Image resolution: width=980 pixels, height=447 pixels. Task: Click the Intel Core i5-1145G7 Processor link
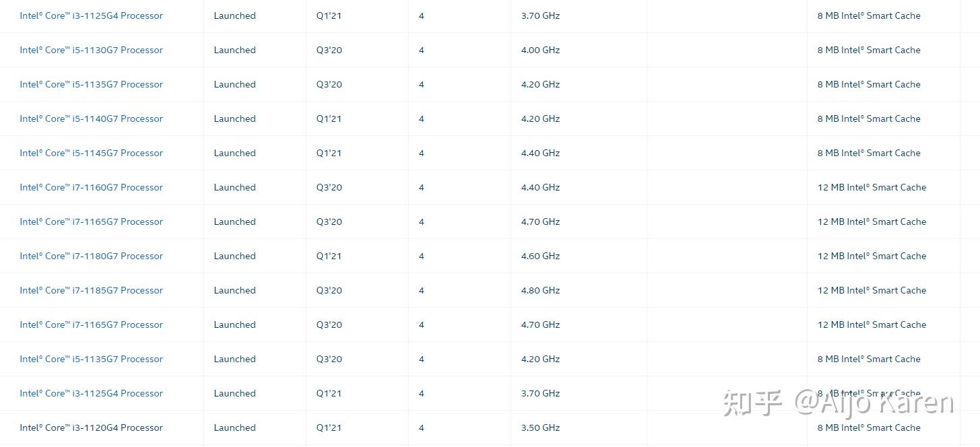click(91, 153)
